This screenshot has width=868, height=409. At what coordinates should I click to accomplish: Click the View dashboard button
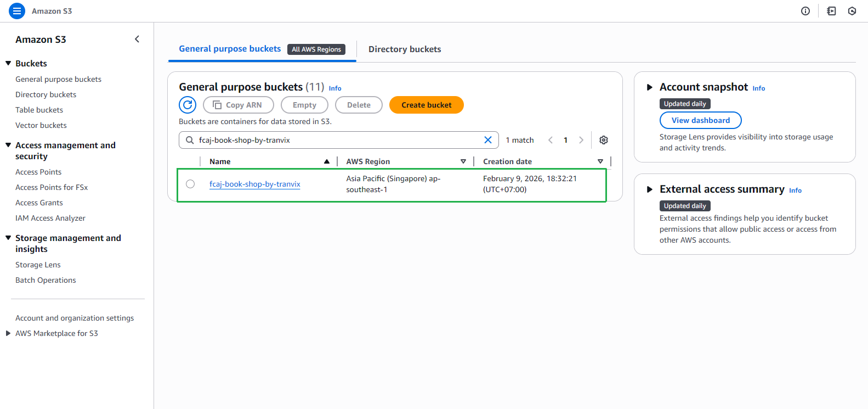(x=701, y=120)
